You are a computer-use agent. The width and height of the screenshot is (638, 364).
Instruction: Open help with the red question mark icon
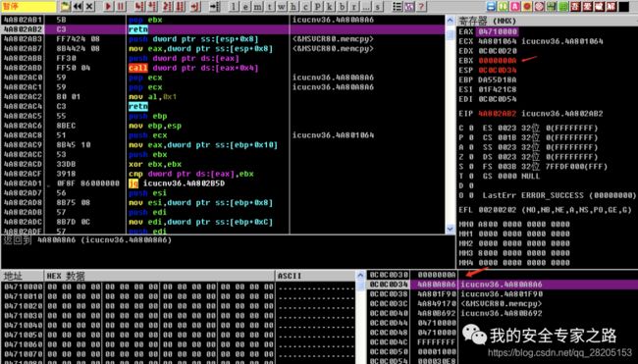click(421, 6)
